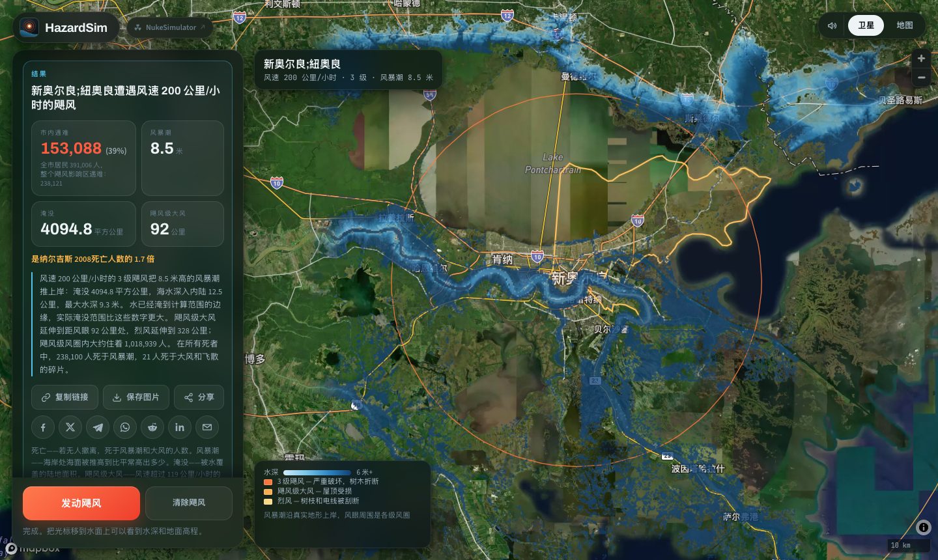
Task: Zoom in on the map
Action: pyautogui.click(x=921, y=59)
